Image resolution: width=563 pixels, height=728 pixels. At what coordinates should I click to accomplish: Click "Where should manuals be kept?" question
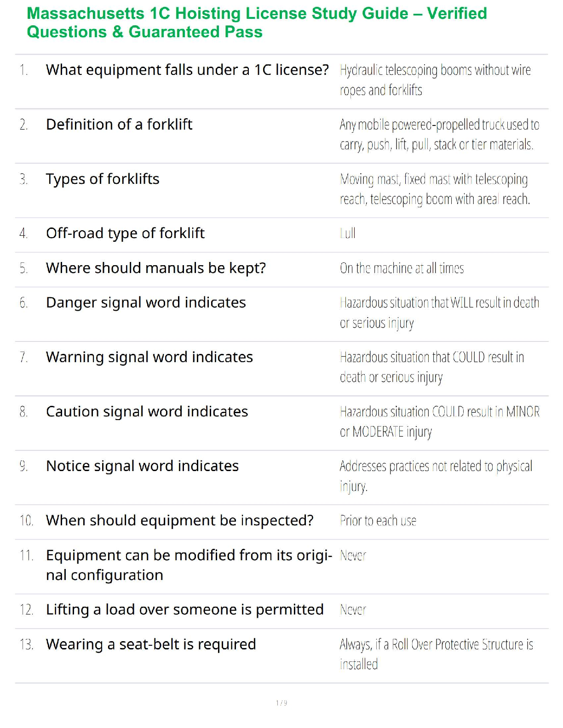[156, 268]
